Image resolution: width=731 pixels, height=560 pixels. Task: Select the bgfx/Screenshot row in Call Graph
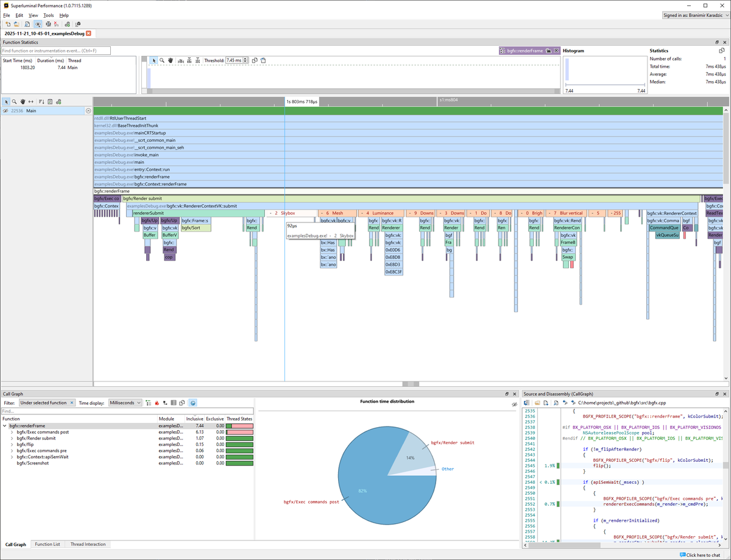(127, 463)
